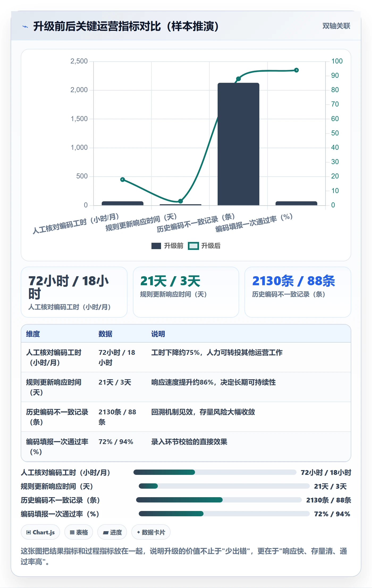Image resolution: width=372 pixels, height=588 pixels.
Task: Click the tall 历史编码不一致记录 bar in chart
Action: [238, 144]
